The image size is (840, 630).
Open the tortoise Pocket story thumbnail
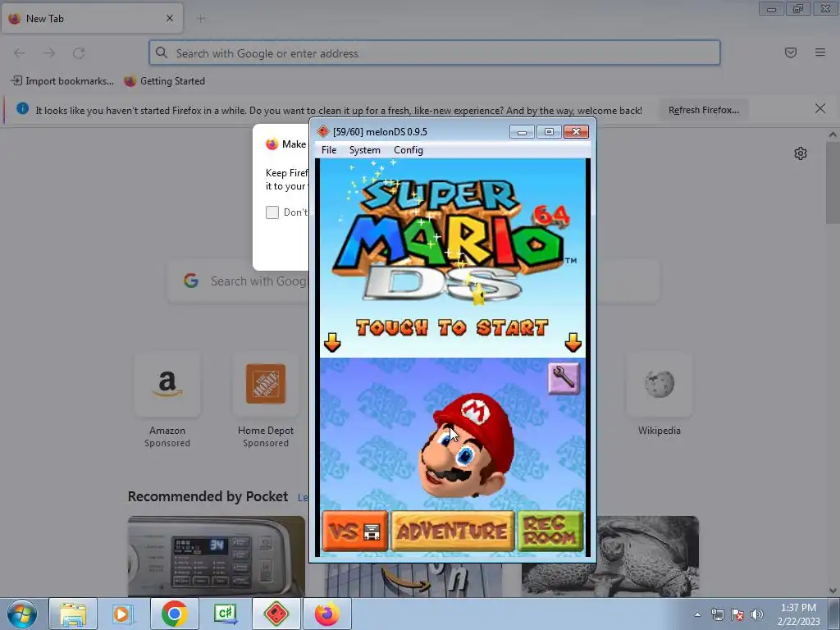610,556
